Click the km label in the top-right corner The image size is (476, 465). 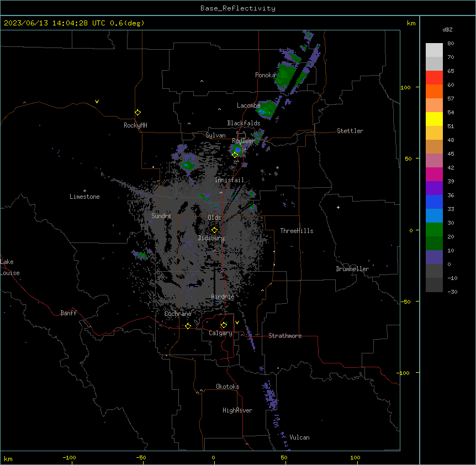411,23
